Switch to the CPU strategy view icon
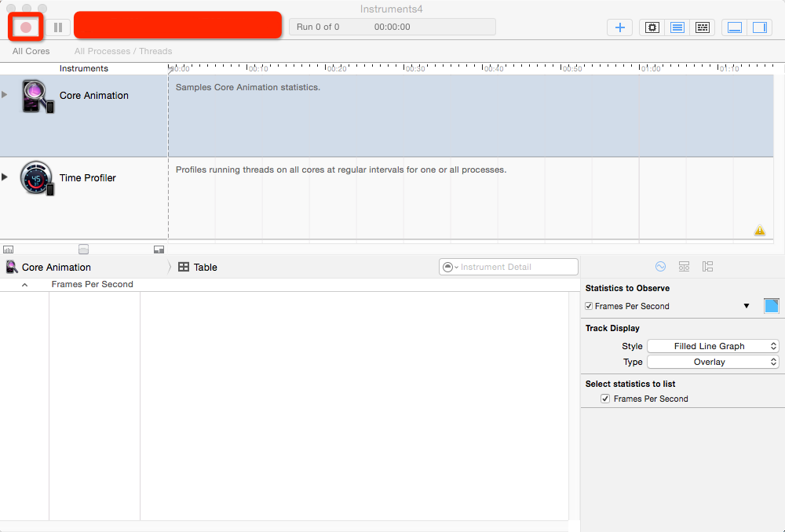The height and width of the screenshot is (532, 785). point(652,27)
